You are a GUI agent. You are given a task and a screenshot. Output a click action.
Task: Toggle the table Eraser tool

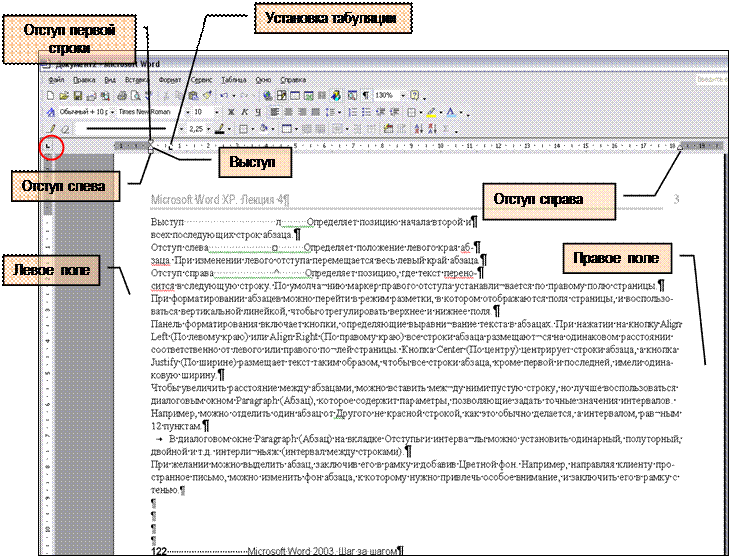pyautogui.click(x=65, y=129)
